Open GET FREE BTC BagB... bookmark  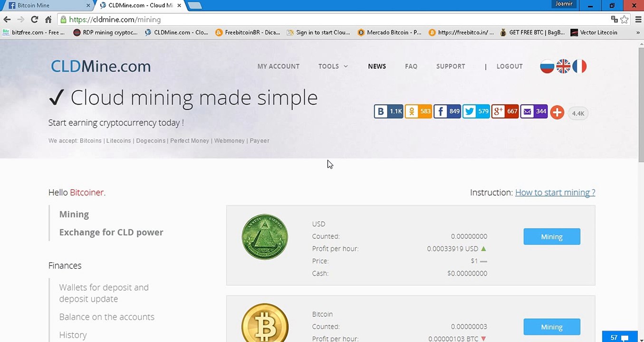[532, 33]
